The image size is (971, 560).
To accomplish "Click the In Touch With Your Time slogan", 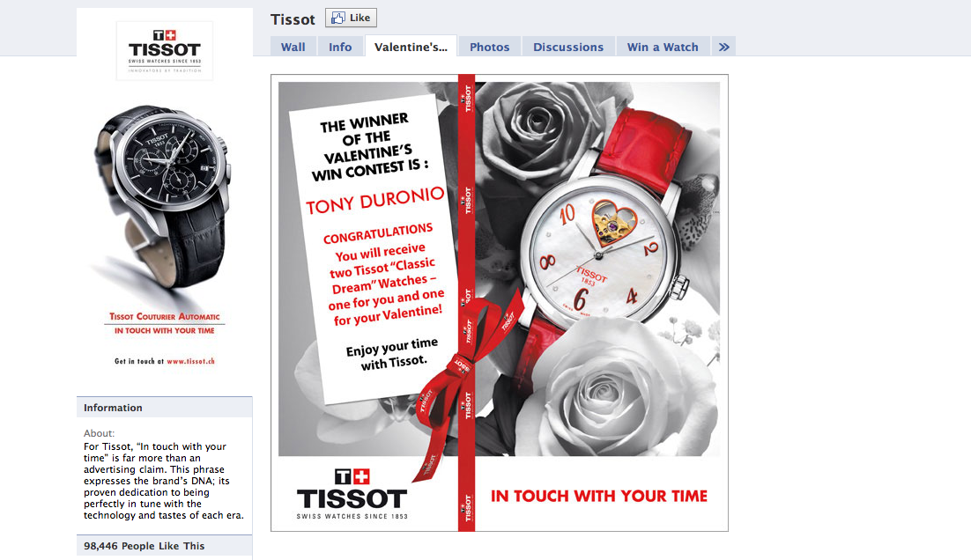I will (x=599, y=497).
